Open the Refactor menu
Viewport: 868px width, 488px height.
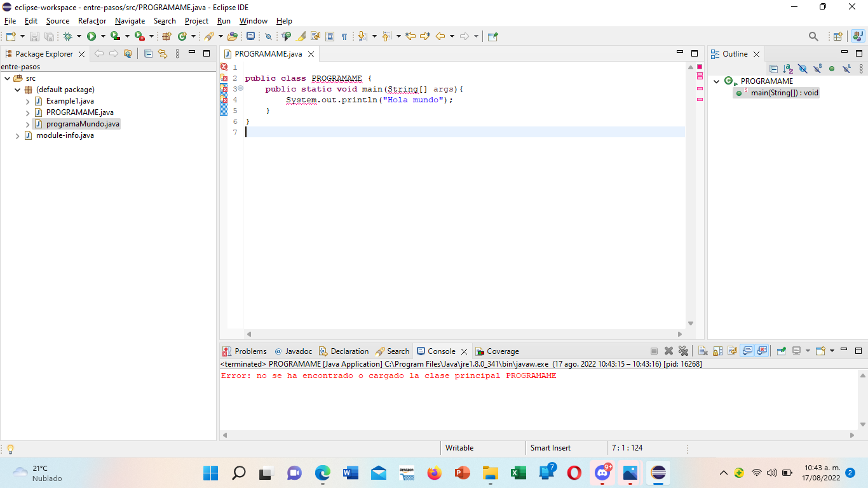point(92,21)
